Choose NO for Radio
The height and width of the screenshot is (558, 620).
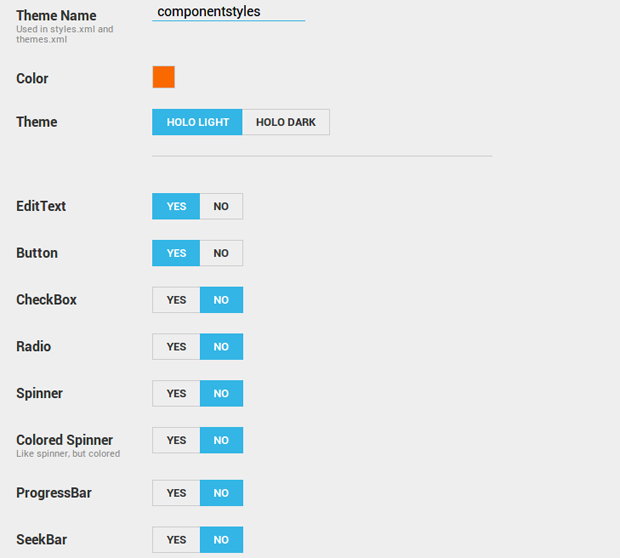[x=221, y=347]
